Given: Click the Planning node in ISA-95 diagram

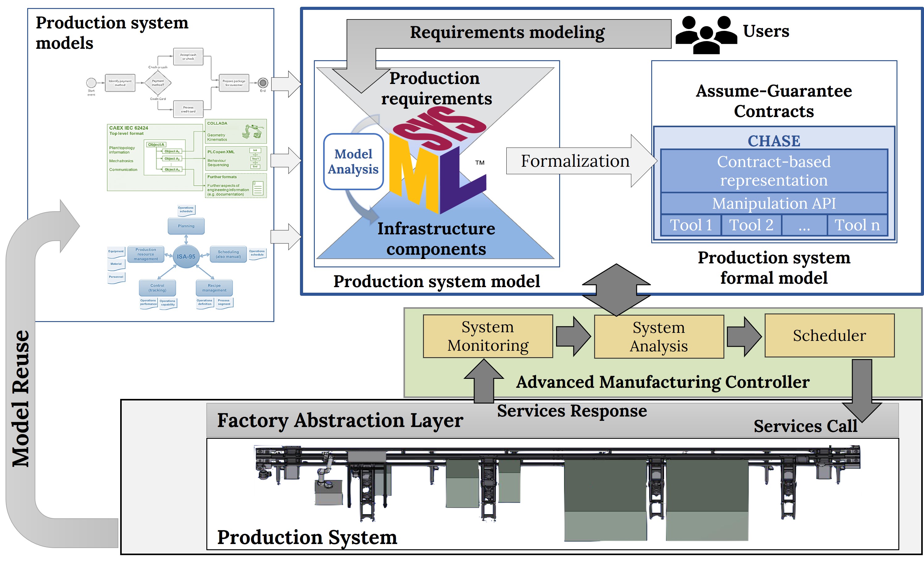Looking at the screenshot, I should pos(186,226).
